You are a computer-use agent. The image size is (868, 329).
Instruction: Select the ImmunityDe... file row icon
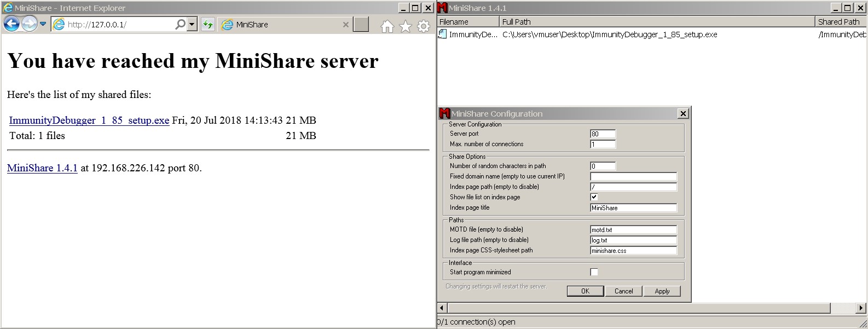442,34
